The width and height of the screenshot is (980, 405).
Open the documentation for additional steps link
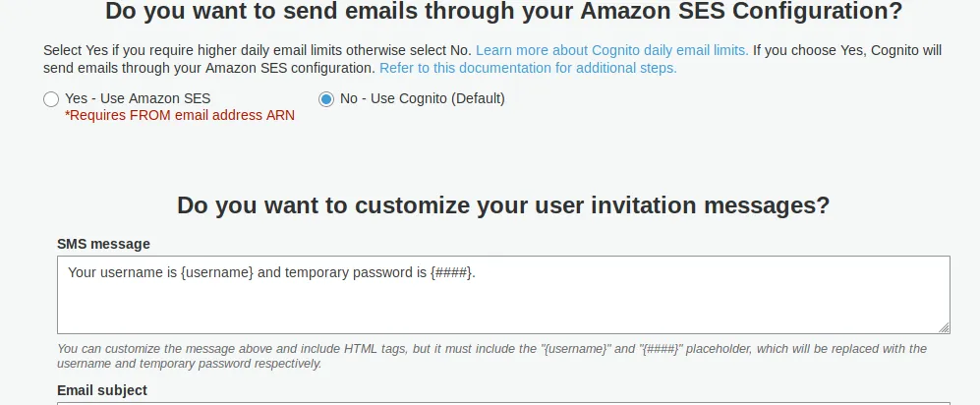[x=528, y=68]
